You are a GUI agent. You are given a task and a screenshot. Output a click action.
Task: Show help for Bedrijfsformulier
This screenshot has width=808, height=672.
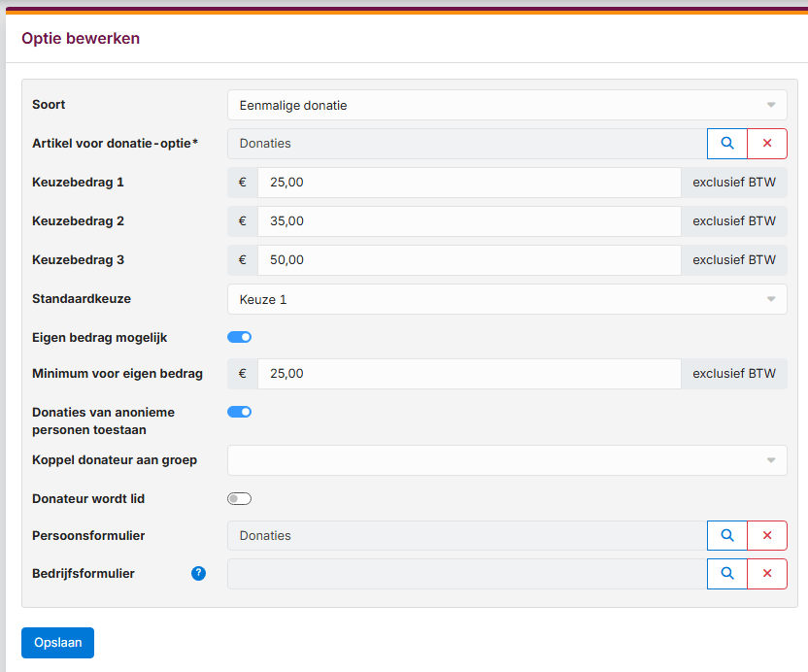(x=199, y=574)
